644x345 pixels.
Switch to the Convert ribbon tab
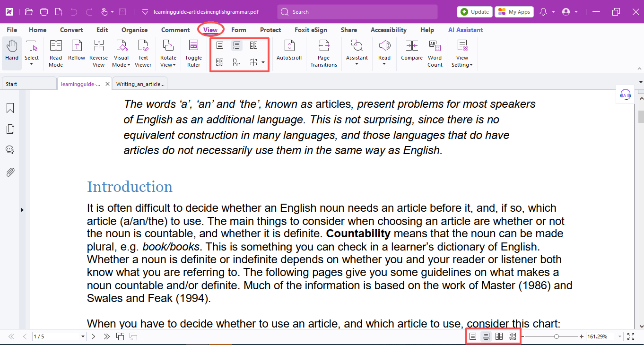pyautogui.click(x=71, y=30)
